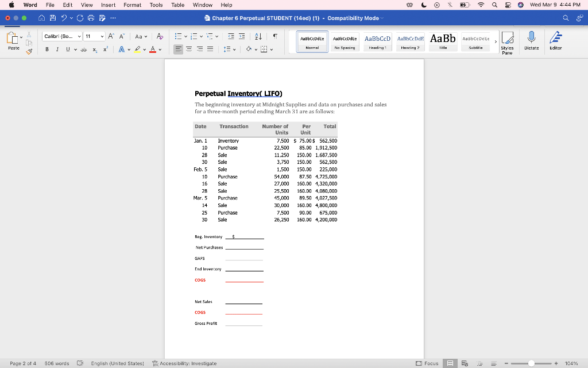
Task: Click Accessibility: Investigate in the status bar
Action: (184, 363)
